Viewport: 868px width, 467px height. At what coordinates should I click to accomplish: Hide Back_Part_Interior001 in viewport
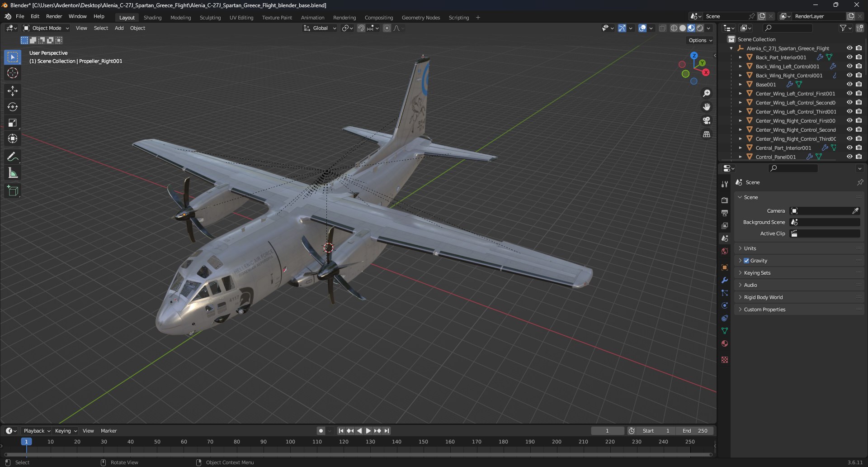(849, 57)
